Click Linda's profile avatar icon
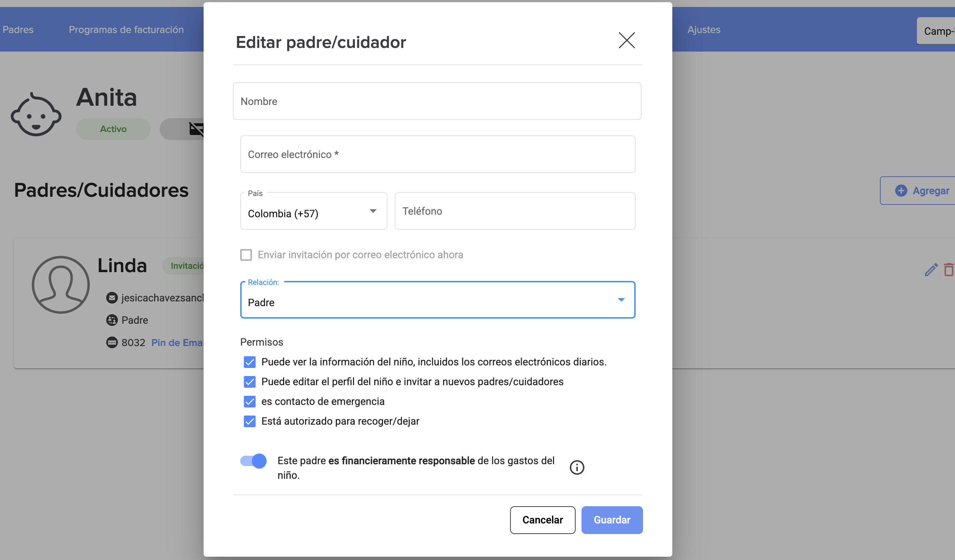 61,285
